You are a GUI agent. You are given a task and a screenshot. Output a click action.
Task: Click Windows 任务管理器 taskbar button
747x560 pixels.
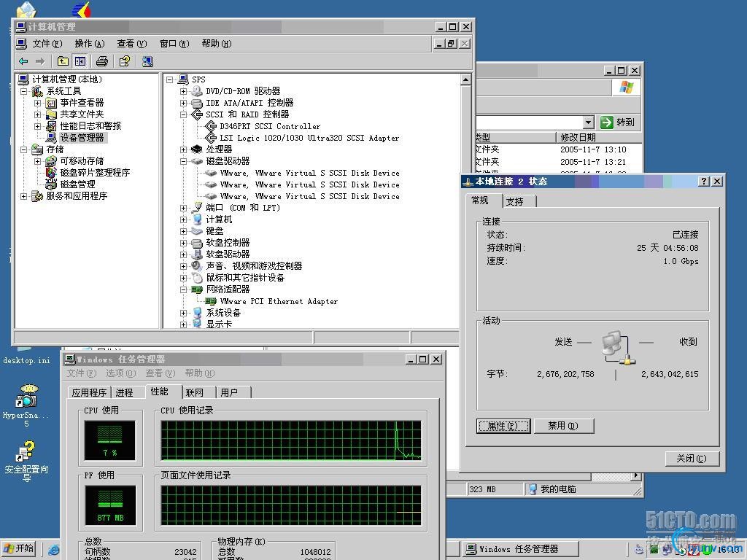coord(521,549)
